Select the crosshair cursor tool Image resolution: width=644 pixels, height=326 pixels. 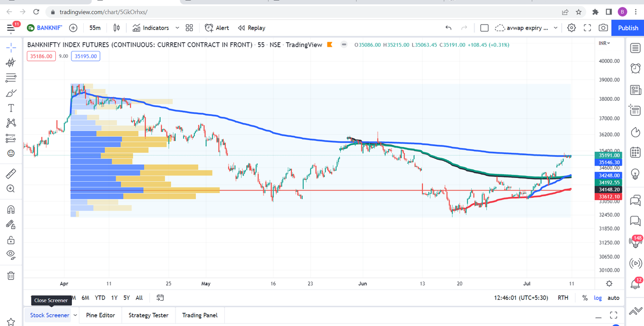pyautogui.click(x=11, y=48)
